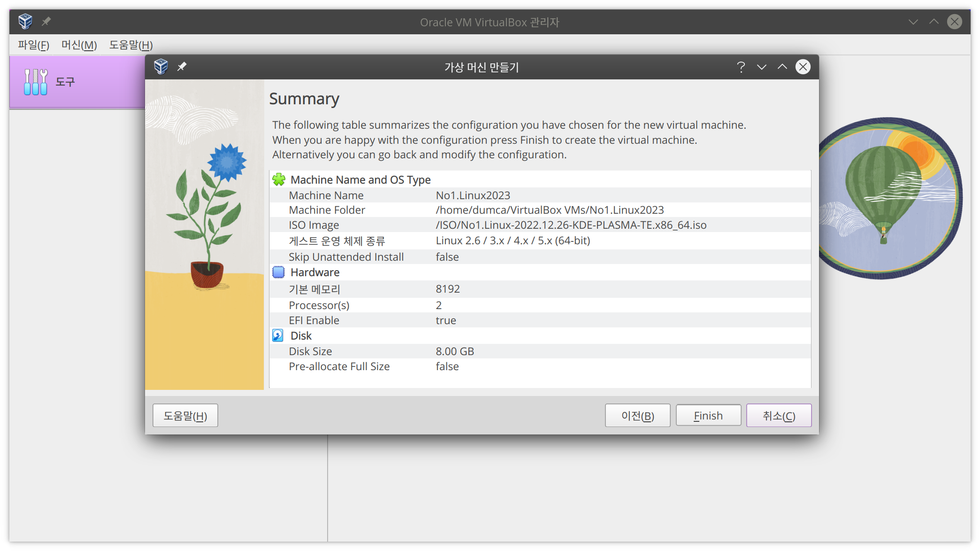Click the Disk Size value 8.00 GB

point(455,351)
